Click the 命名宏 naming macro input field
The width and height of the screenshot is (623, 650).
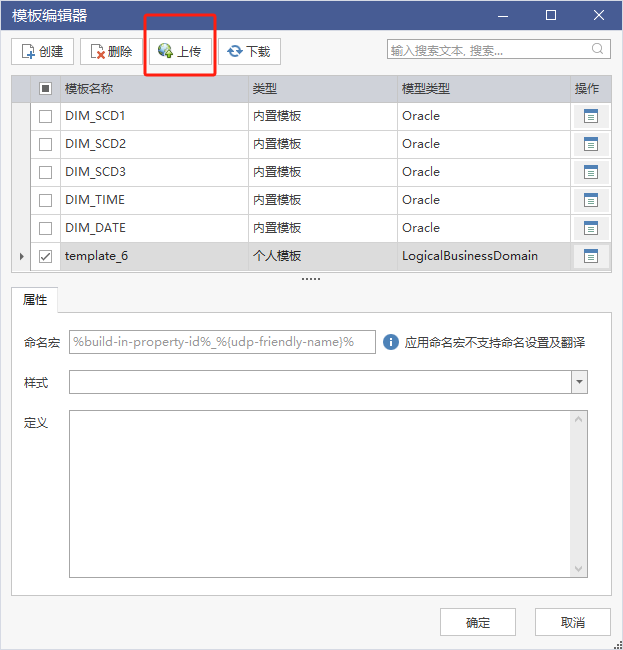[x=222, y=342]
